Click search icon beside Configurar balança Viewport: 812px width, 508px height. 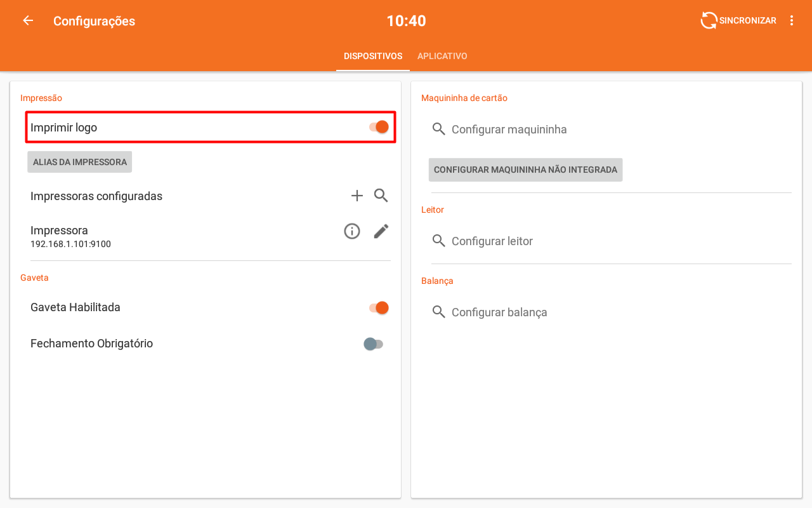pyautogui.click(x=439, y=312)
